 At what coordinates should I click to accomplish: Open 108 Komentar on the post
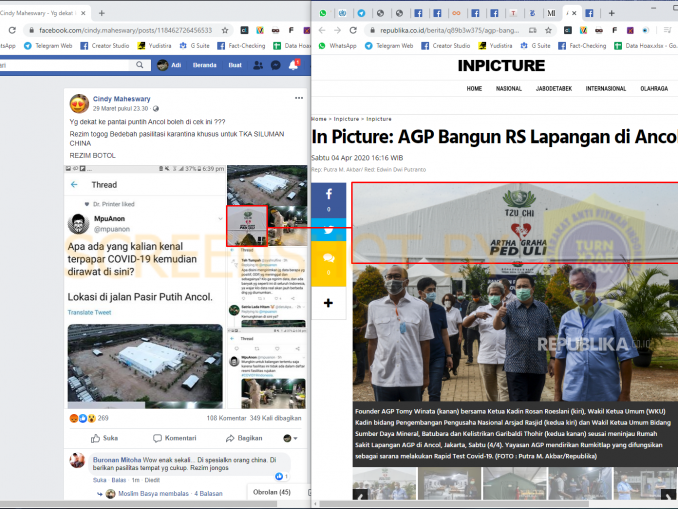(226, 418)
